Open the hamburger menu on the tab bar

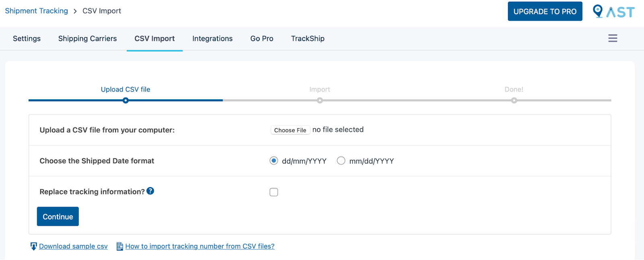(612, 38)
